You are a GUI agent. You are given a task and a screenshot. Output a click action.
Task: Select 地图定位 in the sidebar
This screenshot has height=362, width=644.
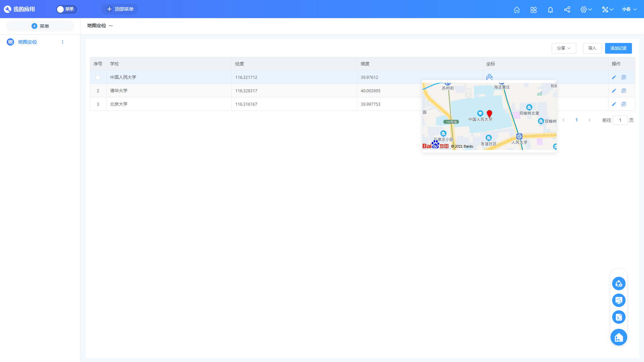tap(28, 42)
